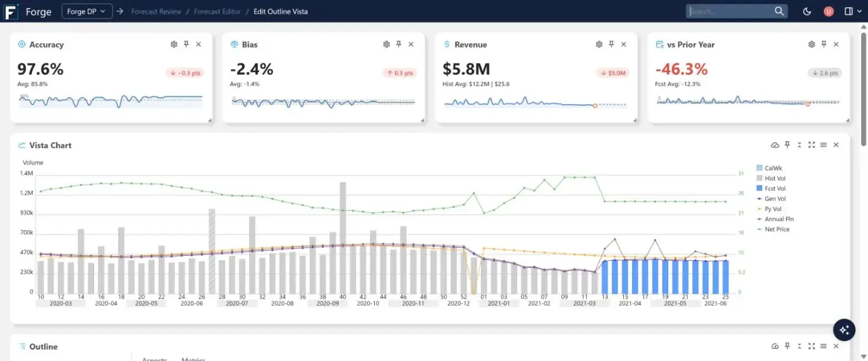Toggle Net Price line in legend
Image resolution: width=868 pixels, height=361 pixels.
click(x=773, y=229)
